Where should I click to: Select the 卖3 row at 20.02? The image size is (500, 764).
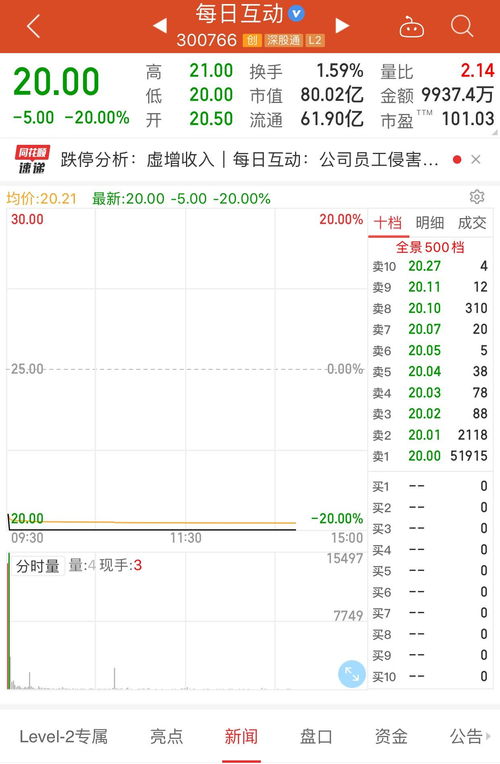(x=429, y=414)
